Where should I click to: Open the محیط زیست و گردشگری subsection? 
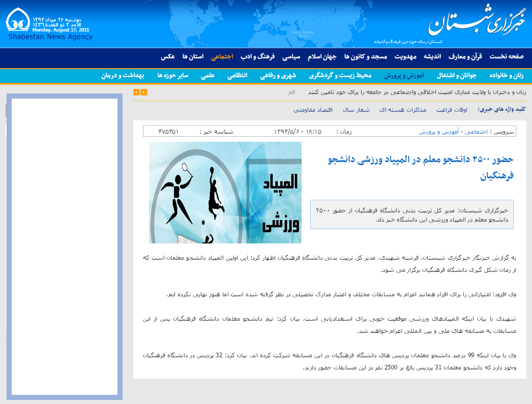tap(340, 76)
